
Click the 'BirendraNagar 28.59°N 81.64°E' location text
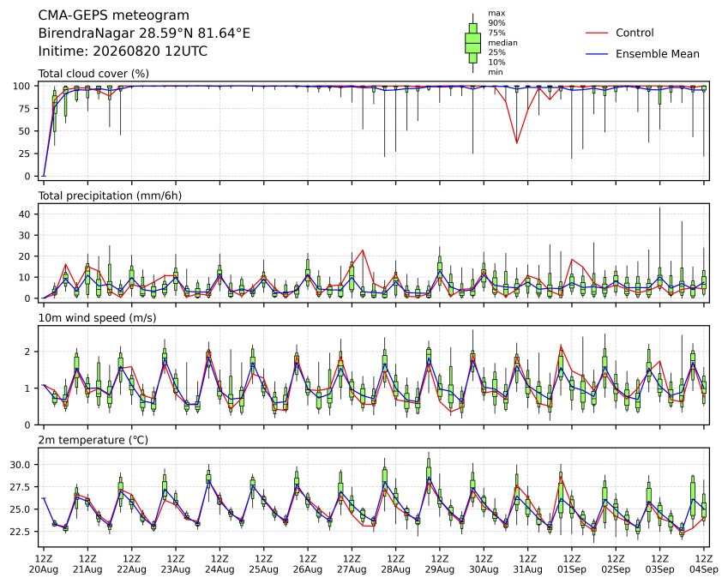pos(144,33)
